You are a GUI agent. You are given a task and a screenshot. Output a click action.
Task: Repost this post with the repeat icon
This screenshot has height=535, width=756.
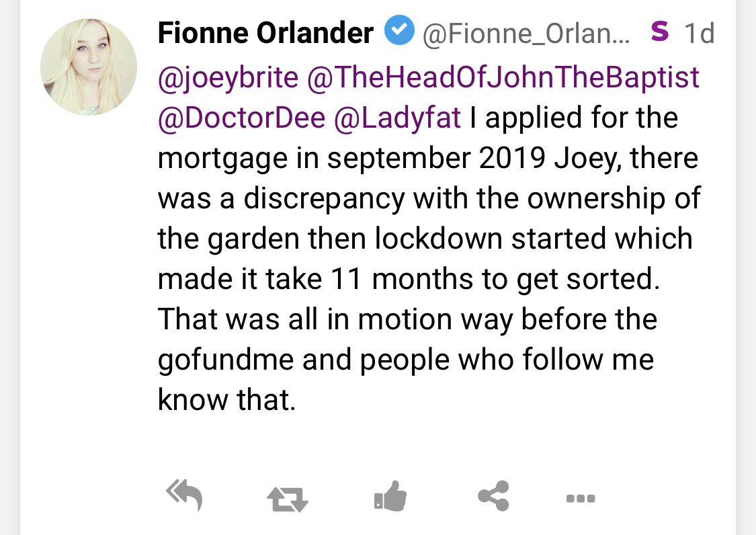click(x=287, y=499)
